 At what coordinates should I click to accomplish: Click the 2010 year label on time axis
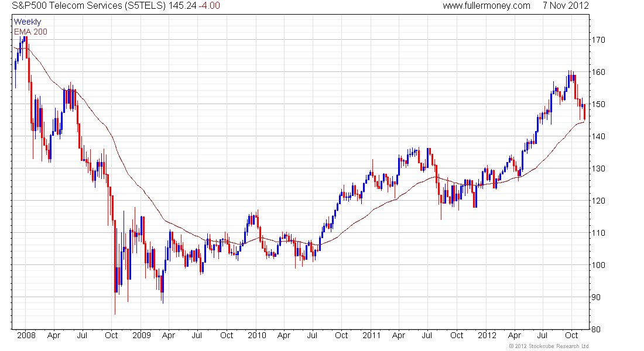256,335
